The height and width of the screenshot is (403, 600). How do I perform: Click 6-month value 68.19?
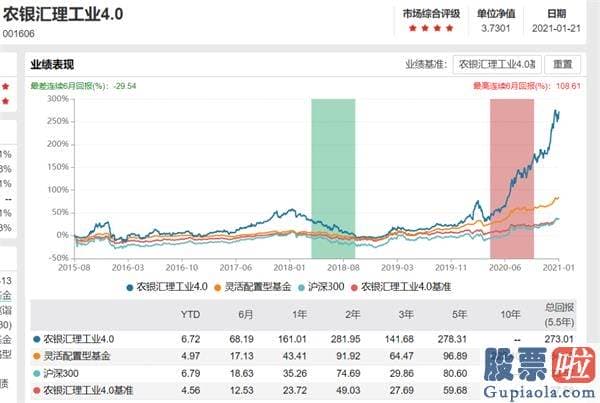click(x=241, y=339)
